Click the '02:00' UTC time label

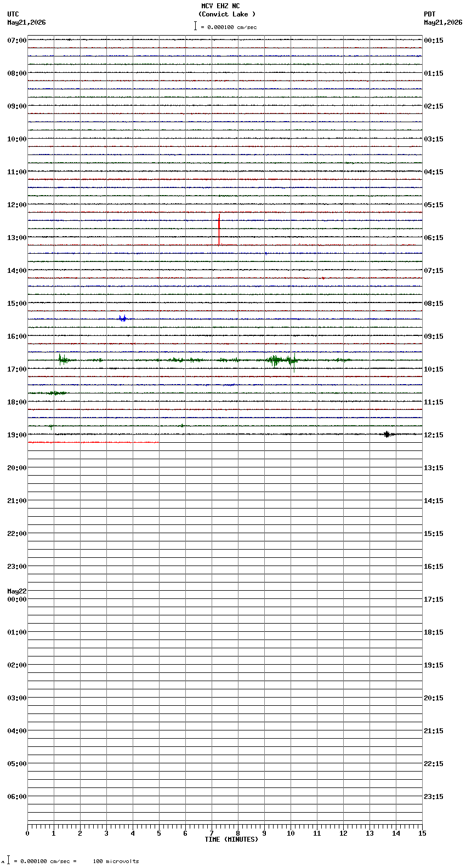(17, 665)
